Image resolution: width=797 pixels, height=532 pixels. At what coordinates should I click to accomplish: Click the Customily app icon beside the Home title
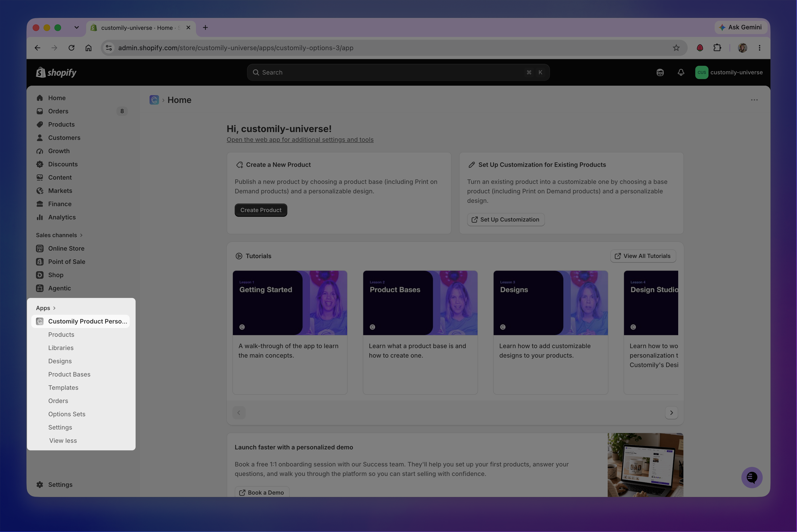point(154,100)
